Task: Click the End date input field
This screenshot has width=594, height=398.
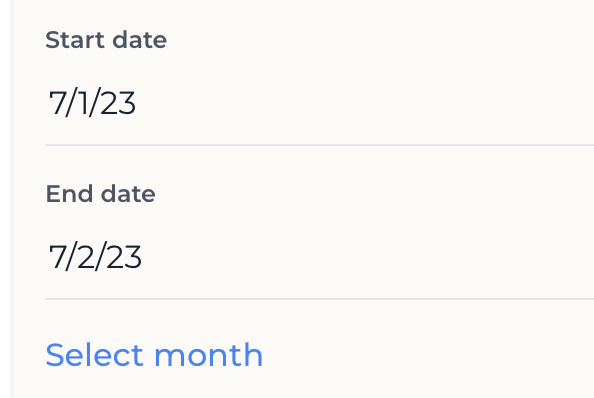Action: 319,257
